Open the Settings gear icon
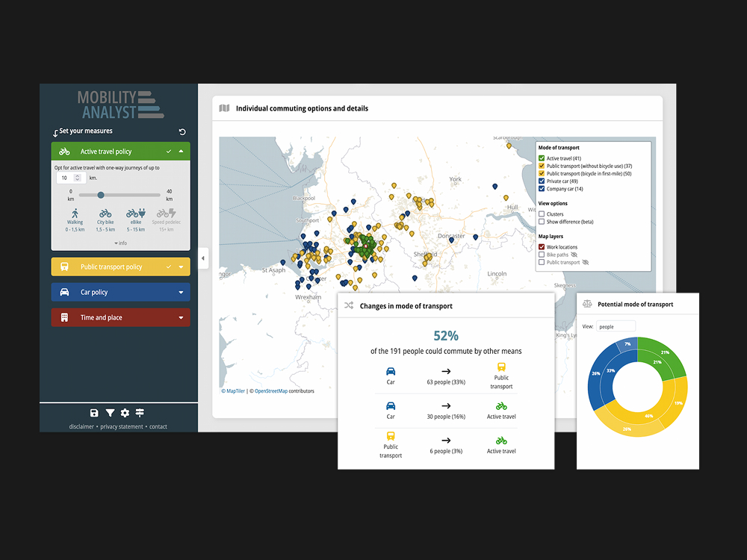Image resolution: width=747 pixels, height=560 pixels. tap(125, 413)
